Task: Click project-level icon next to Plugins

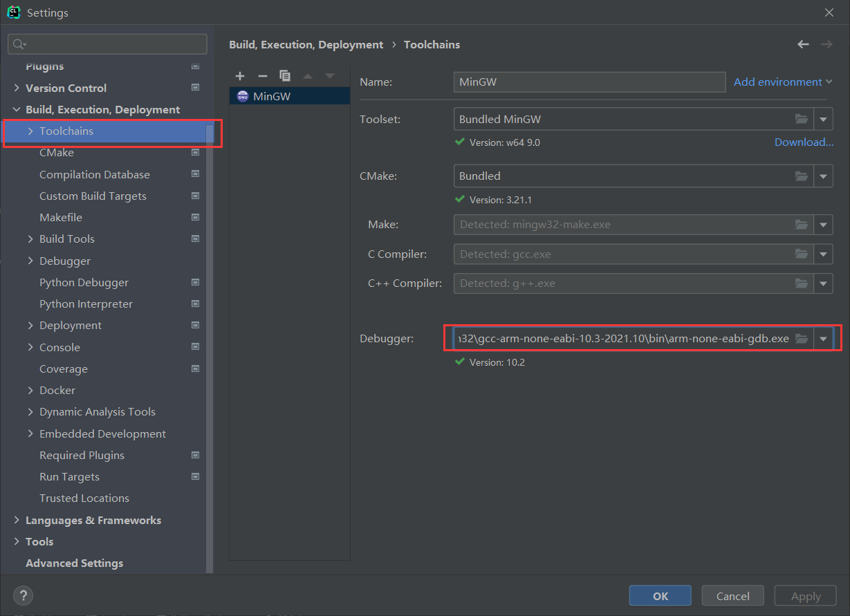Action: [x=195, y=66]
